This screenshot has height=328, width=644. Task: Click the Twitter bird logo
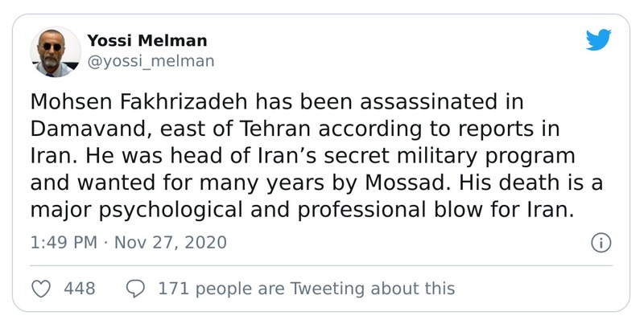(x=598, y=39)
